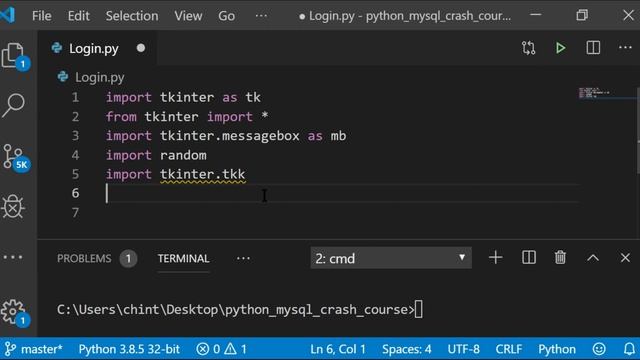Split the editor to the right
640x360 pixels.
coord(593,48)
